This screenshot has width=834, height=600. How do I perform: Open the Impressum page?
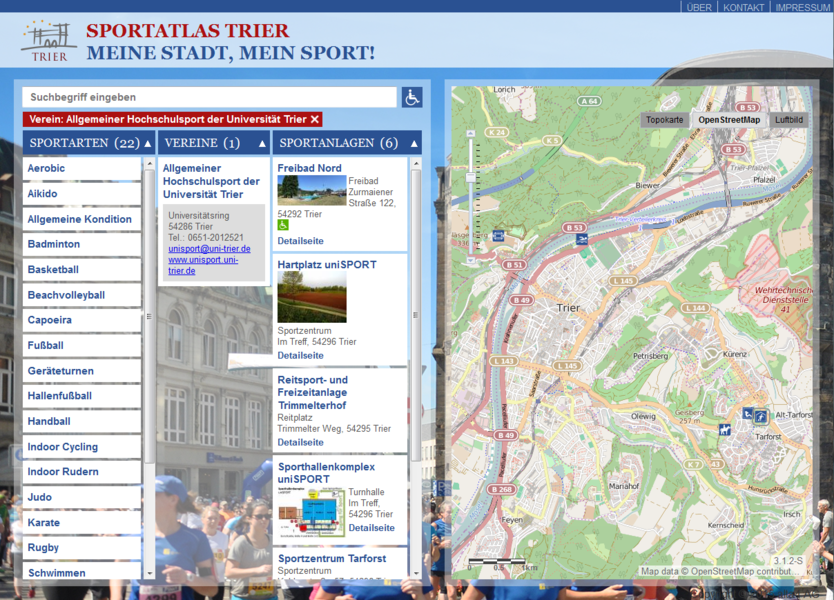802,7
